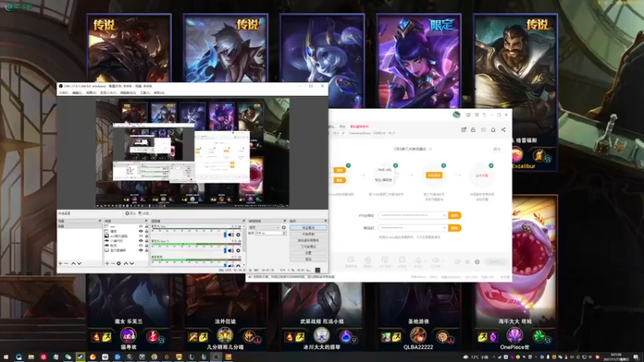Click Start Virtual Camera button in OBS Controls
The width and height of the screenshot is (644, 362).
pyautogui.click(x=308, y=241)
